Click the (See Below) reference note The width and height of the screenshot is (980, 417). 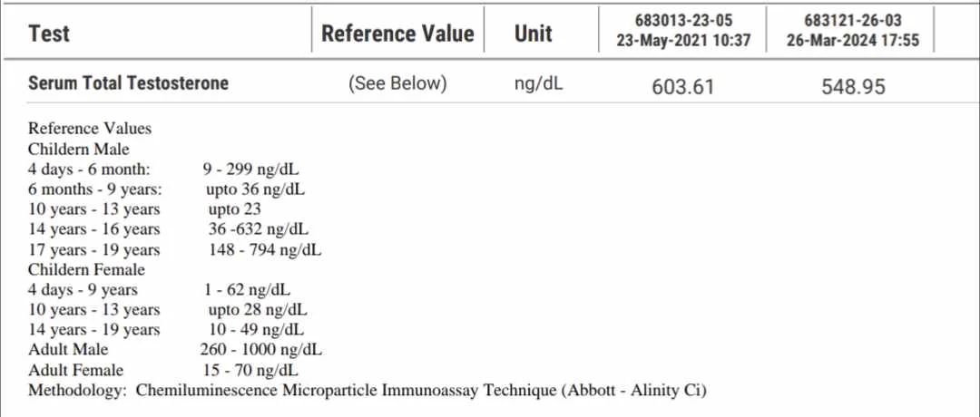[397, 83]
